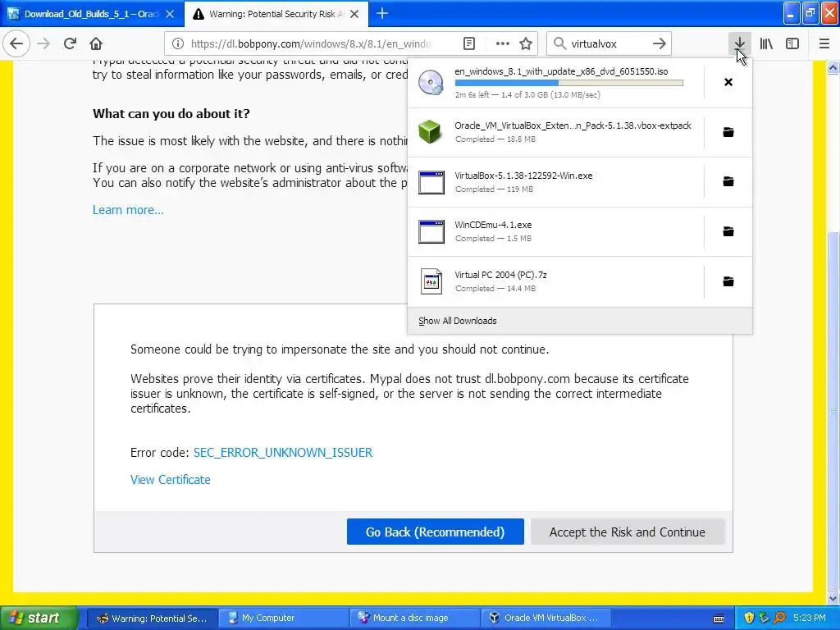This screenshot has height=630, width=840.
Task: Open folder containing Virtual PC 2004 archive
Action: (x=728, y=281)
